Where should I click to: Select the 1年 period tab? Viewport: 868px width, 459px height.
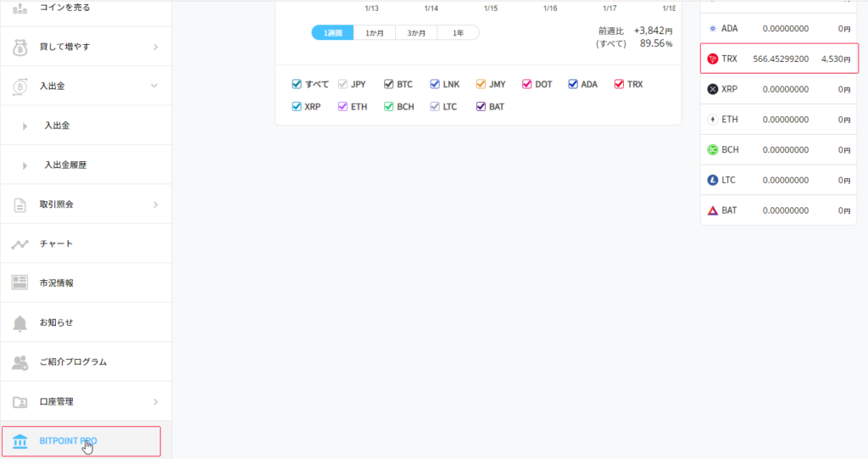tap(458, 33)
